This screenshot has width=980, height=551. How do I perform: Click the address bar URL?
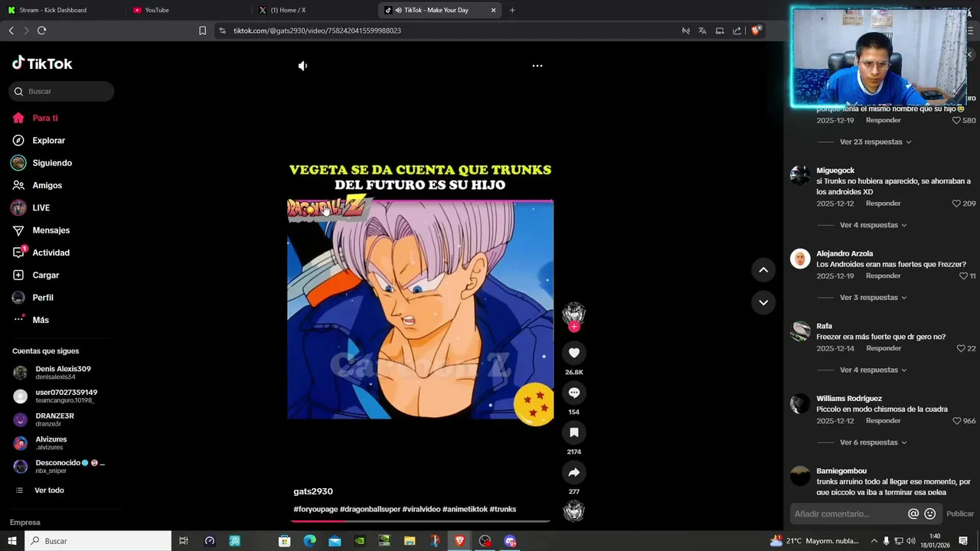click(x=317, y=31)
